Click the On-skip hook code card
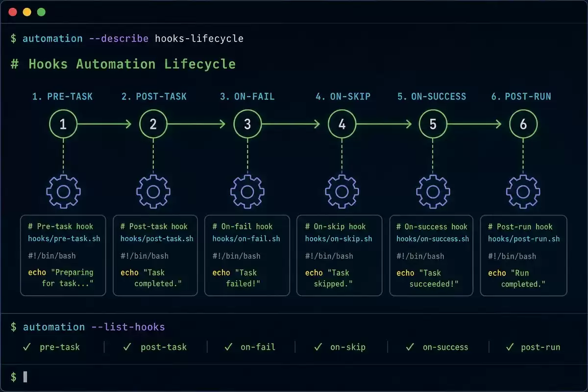 [339, 255]
